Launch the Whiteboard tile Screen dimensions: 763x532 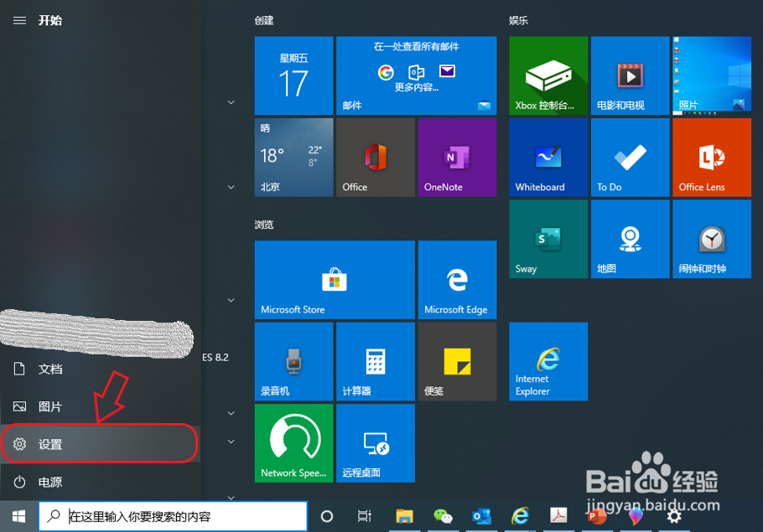pyautogui.click(x=548, y=157)
